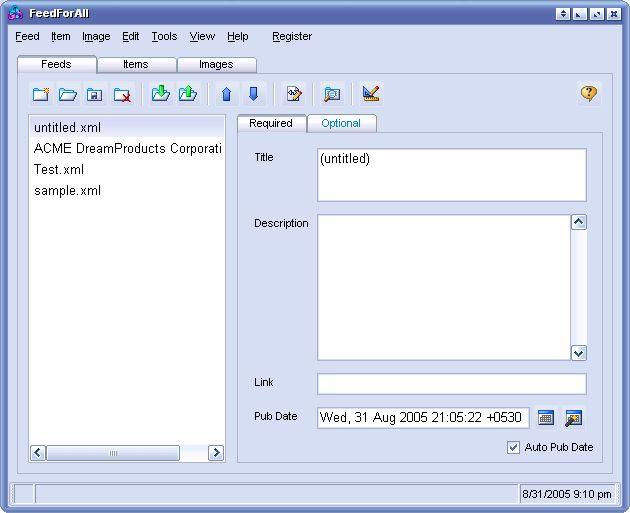Click the Delete Feed icon with red X
Viewport: 630px width, 513px height.
click(122, 94)
